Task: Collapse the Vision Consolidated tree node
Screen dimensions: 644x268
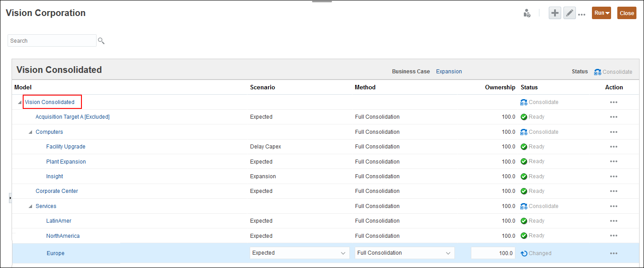Action: 20,103
